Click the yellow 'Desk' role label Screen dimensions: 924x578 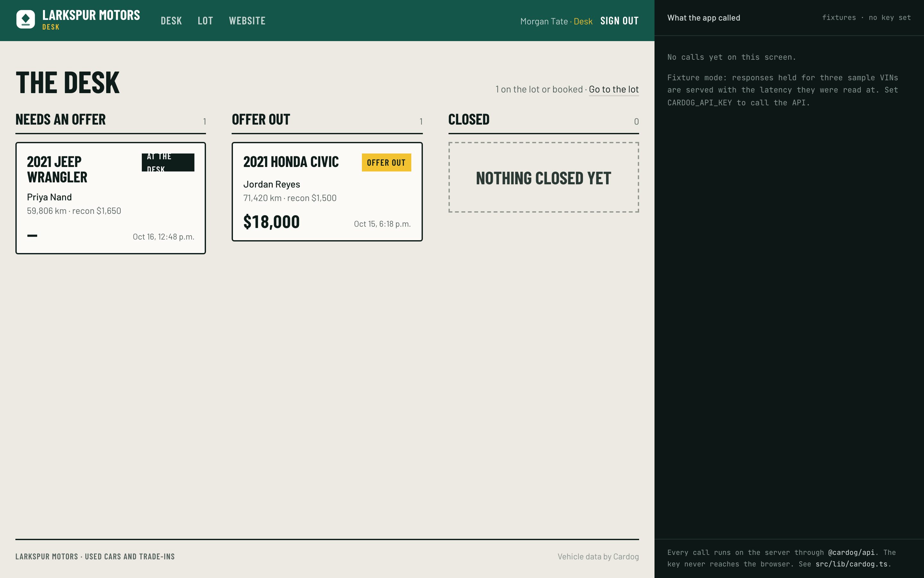[x=583, y=22]
